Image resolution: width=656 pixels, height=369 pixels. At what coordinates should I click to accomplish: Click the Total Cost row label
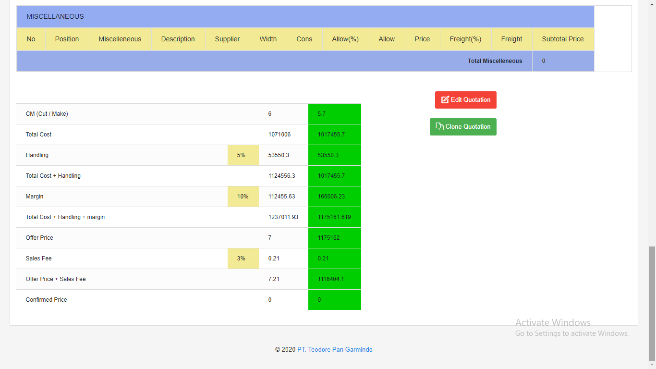click(x=38, y=134)
